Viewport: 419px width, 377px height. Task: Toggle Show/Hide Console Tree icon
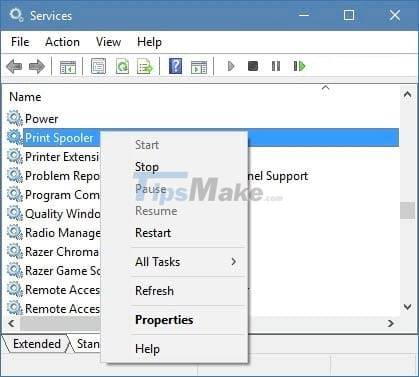[68, 67]
